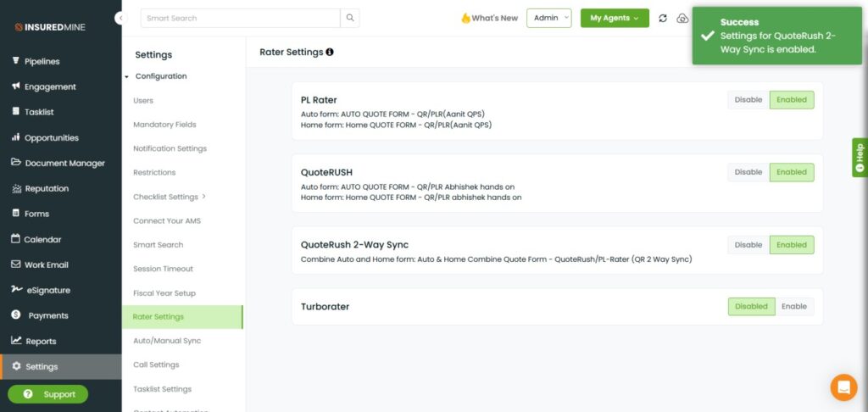
Task: Click the cloud icon in header
Action: point(682,19)
